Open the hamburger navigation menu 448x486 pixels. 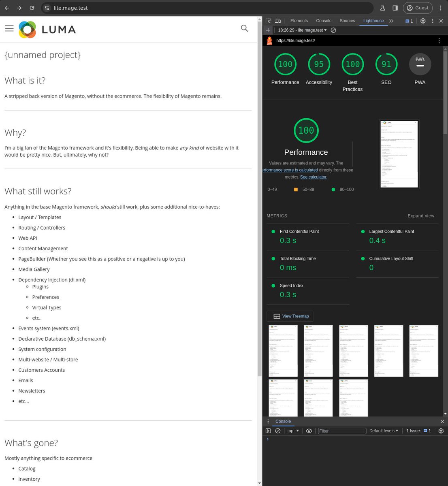pos(9,28)
